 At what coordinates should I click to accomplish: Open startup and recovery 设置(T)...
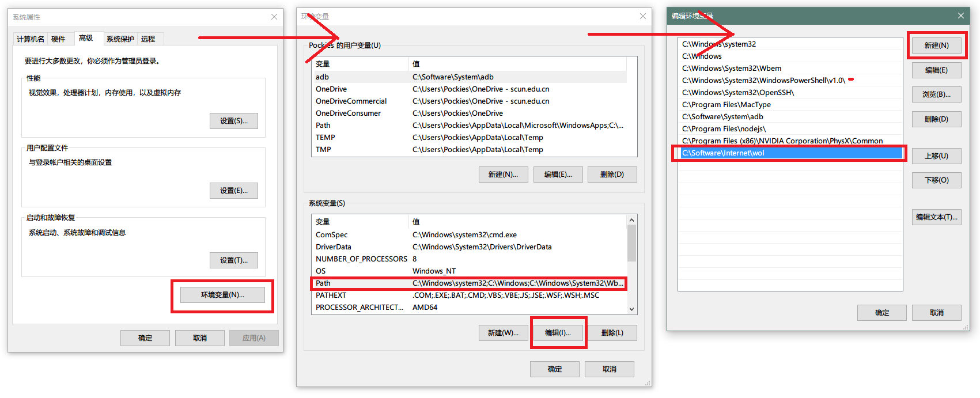(x=233, y=260)
